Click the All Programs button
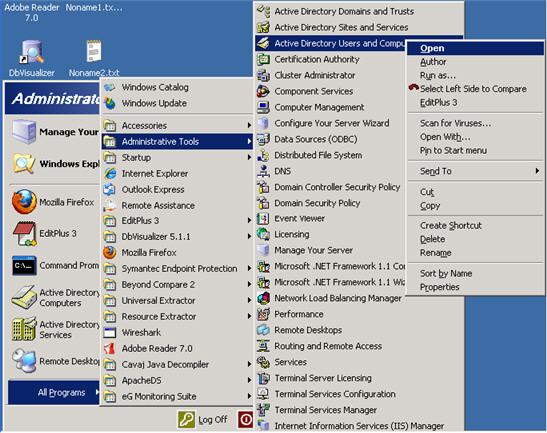The height and width of the screenshot is (433, 547). tap(54, 393)
